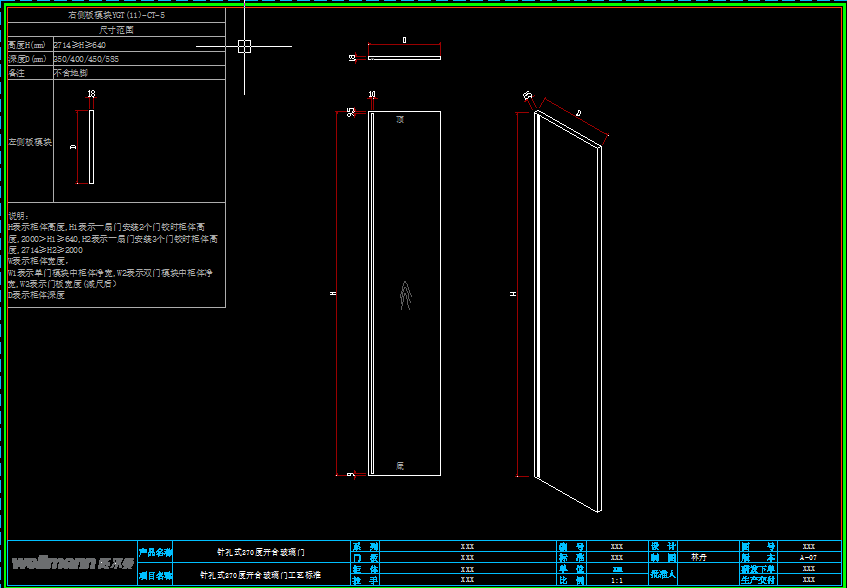Click the 左侧板模块 label in table
847x588 pixels.
tap(29, 142)
